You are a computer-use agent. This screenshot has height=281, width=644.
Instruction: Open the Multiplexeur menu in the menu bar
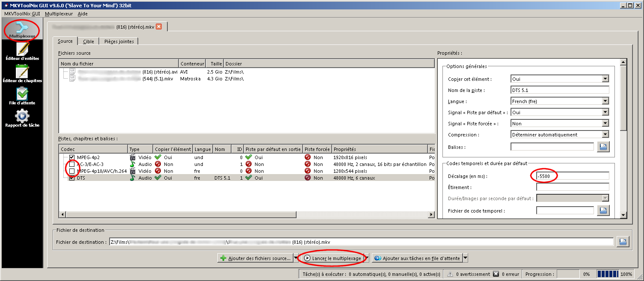coord(59,14)
